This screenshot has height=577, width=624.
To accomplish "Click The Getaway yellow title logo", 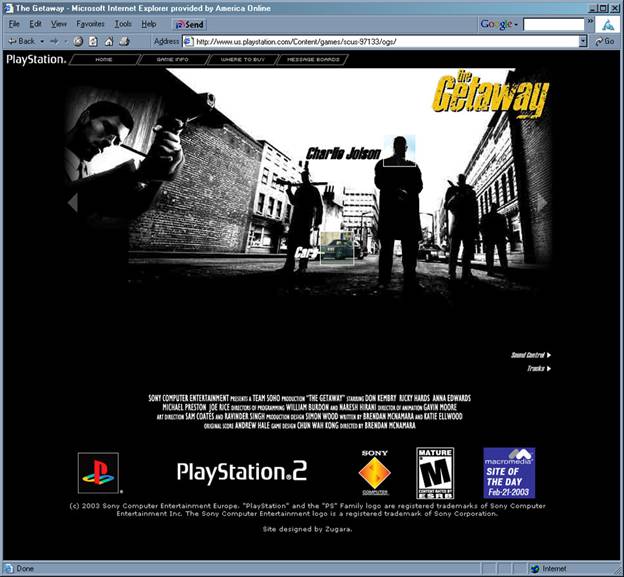I will tap(490, 95).
